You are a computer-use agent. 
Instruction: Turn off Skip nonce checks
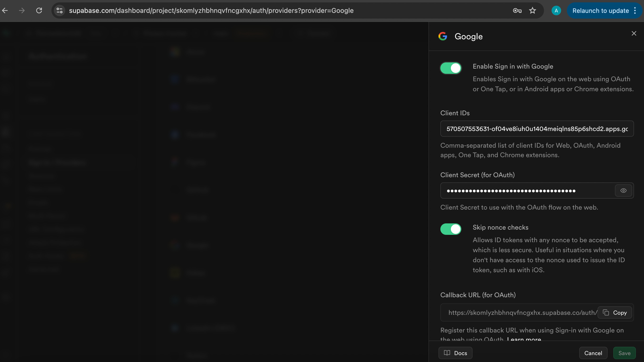click(451, 229)
